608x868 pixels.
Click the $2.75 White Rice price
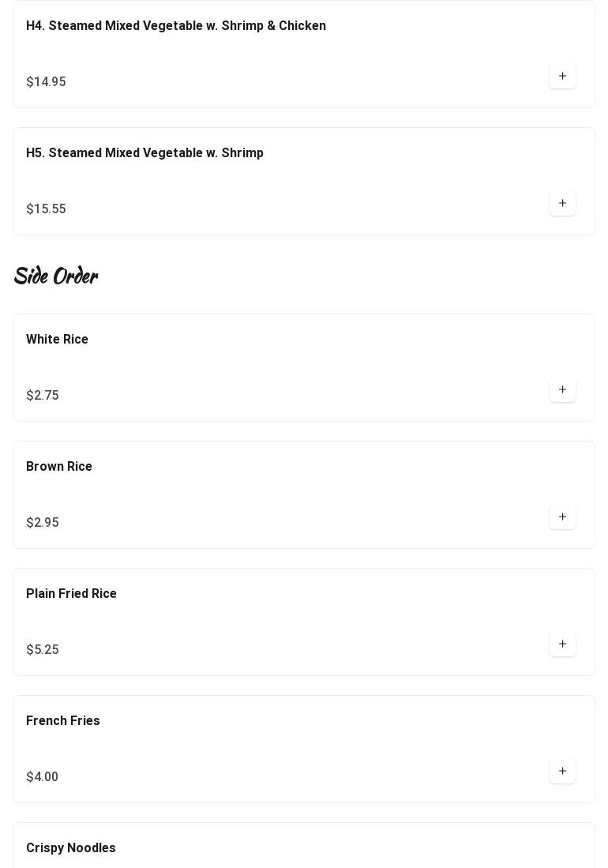click(x=43, y=396)
